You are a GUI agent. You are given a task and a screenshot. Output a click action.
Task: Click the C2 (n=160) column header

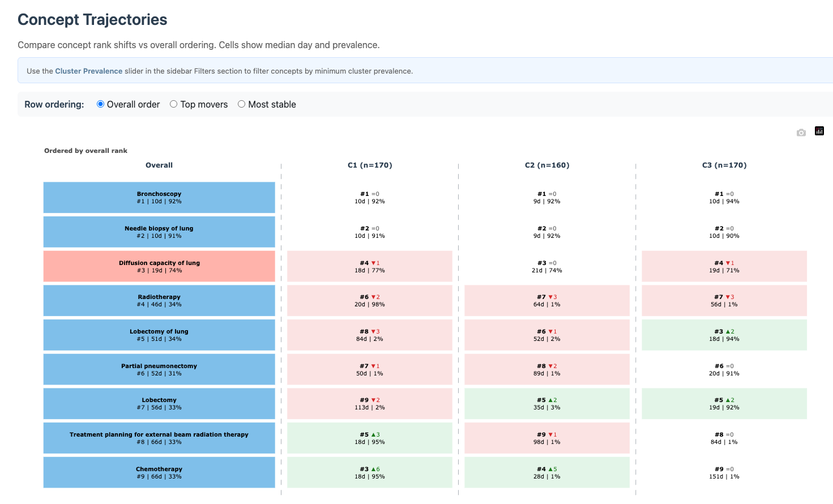click(x=547, y=165)
